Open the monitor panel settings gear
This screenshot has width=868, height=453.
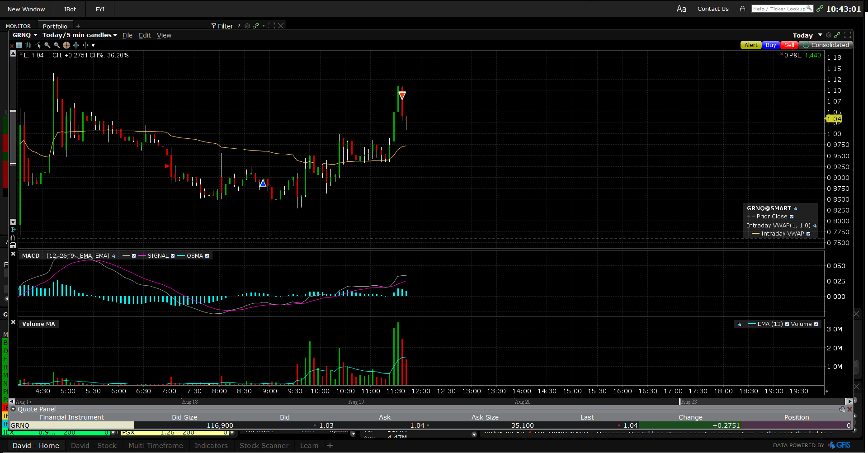(x=247, y=26)
